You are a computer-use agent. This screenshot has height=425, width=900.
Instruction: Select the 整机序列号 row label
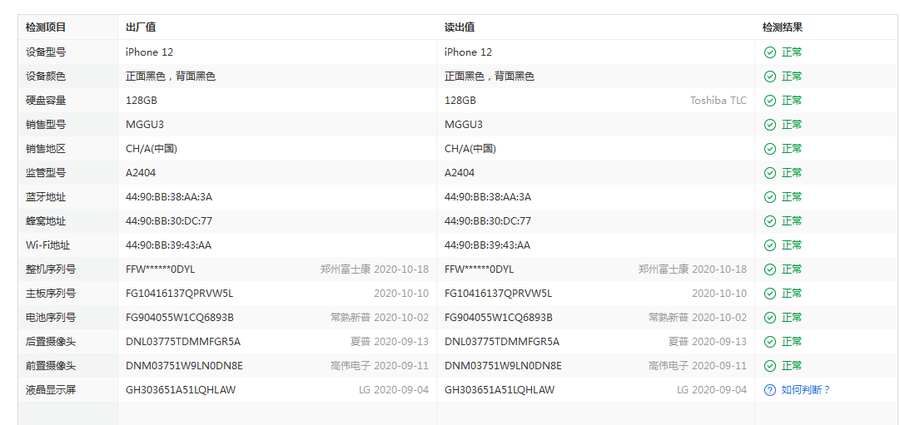pyautogui.click(x=51, y=269)
